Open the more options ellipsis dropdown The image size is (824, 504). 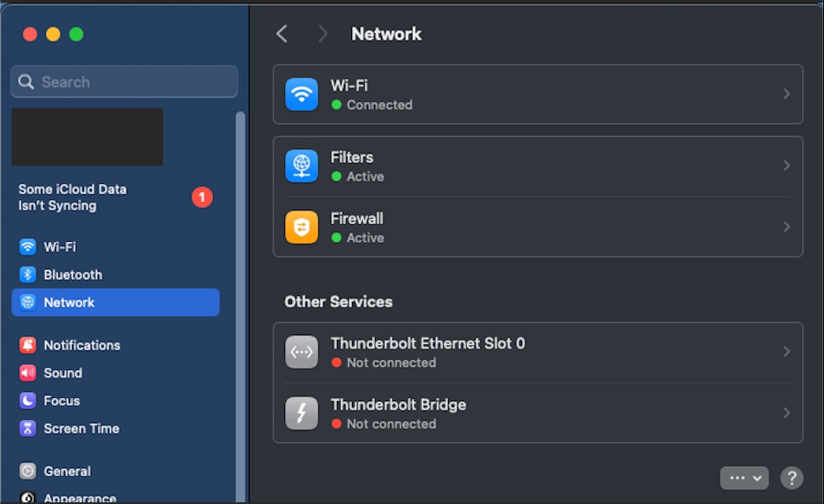pyautogui.click(x=744, y=479)
